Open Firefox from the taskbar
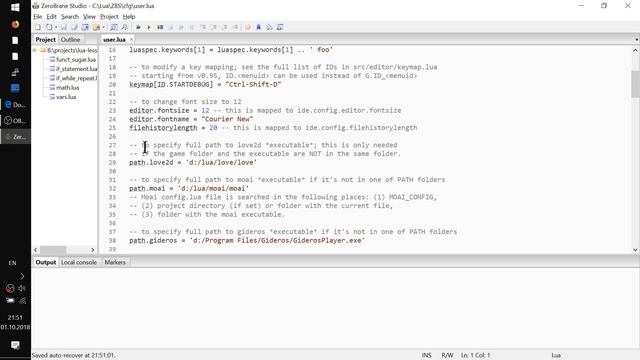 (x=15, y=24)
